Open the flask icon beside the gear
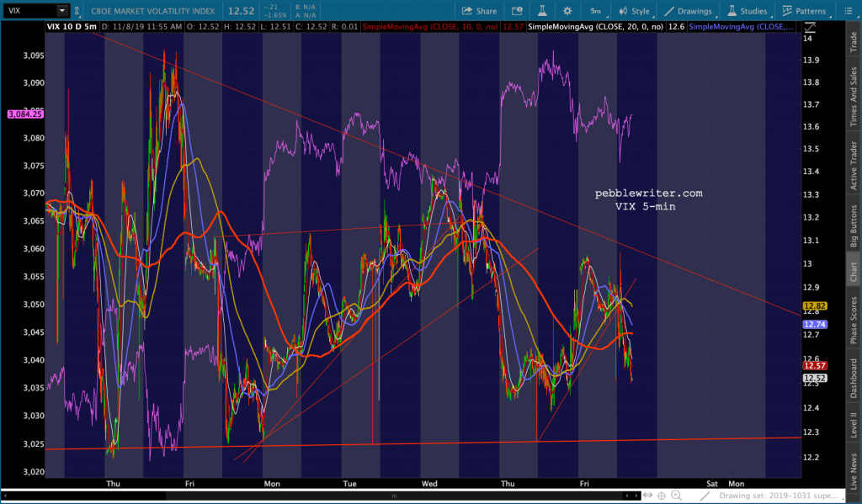Viewport: 862px width, 504px height. [x=542, y=11]
